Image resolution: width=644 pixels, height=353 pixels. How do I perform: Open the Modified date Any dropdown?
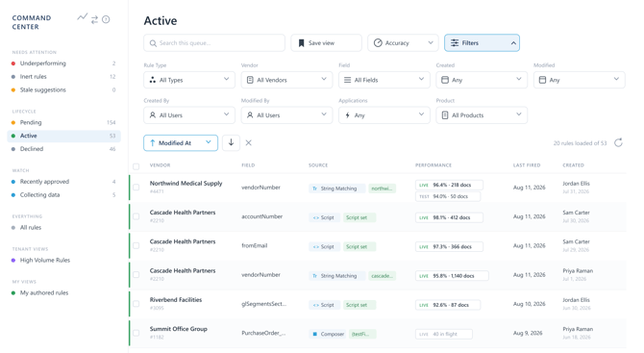[579, 80]
